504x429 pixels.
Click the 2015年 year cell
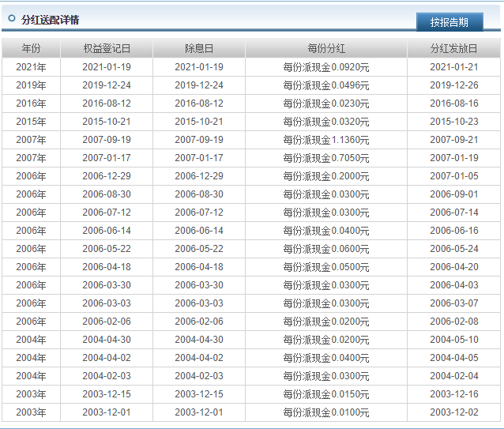click(x=31, y=122)
